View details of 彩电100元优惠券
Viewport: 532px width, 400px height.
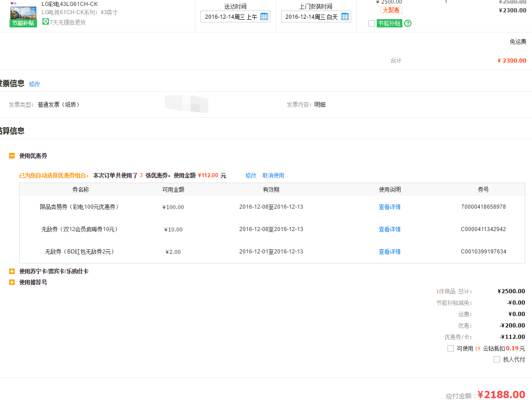(x=390, y=207)
